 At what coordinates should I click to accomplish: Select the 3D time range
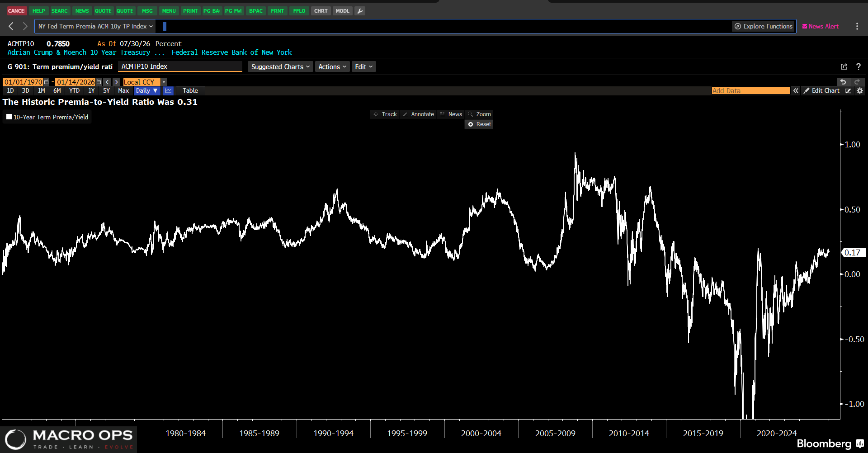26,91
